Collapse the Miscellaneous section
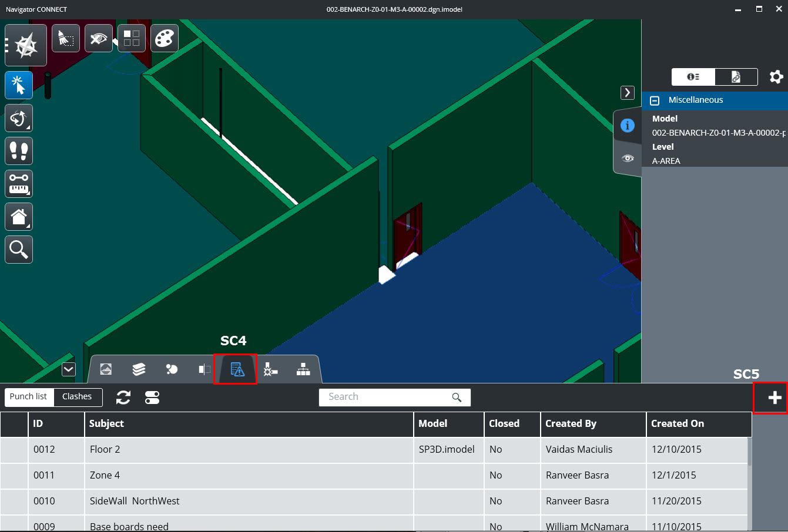Screen dimensions: 788x532 point(655,100)
